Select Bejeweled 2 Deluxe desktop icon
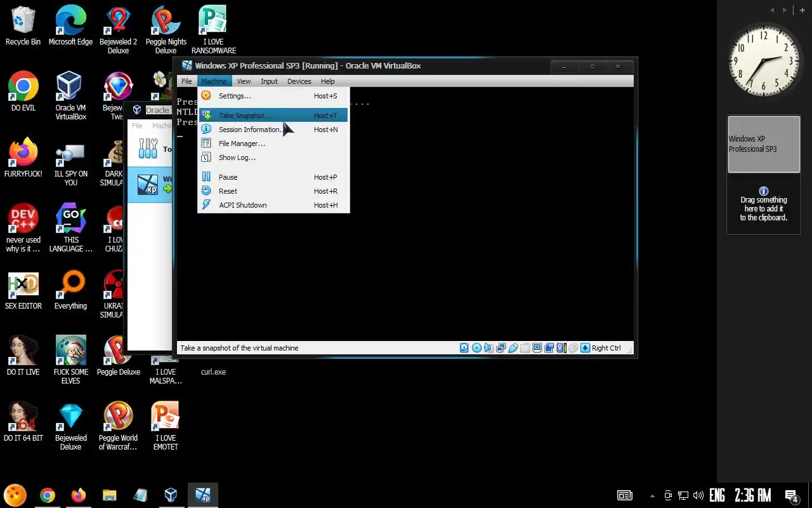Screen dimensions: 812x508 (x=118, y=30)
